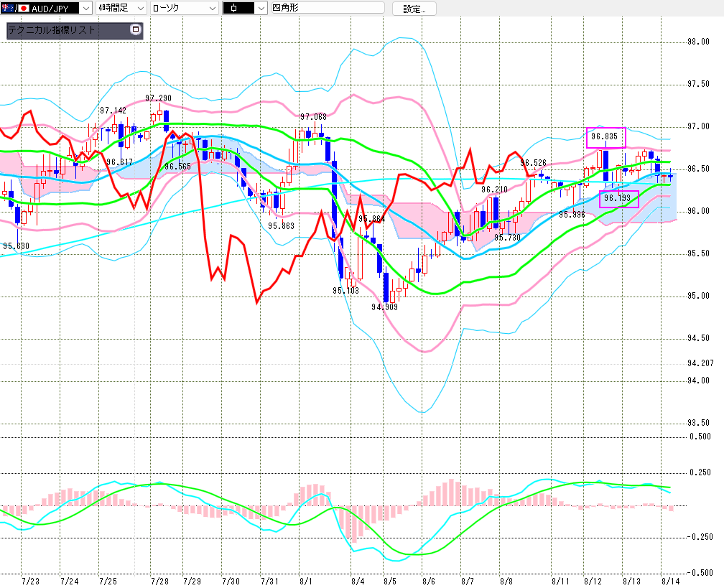The width and height of the screenshot is (724, 588).
Task: Click the 95.863 price label
Action: click(281, 226)
